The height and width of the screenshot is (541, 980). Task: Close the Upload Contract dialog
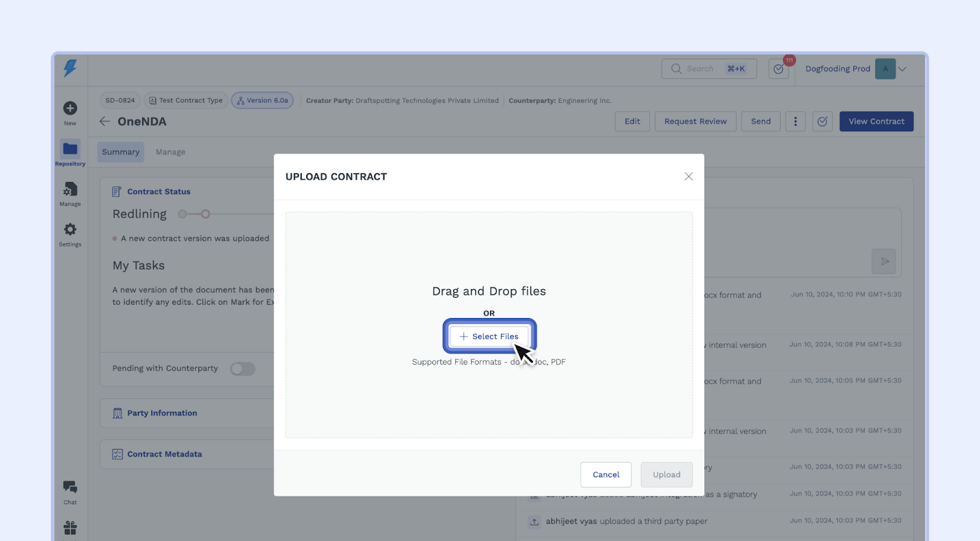tap(688, 176)
